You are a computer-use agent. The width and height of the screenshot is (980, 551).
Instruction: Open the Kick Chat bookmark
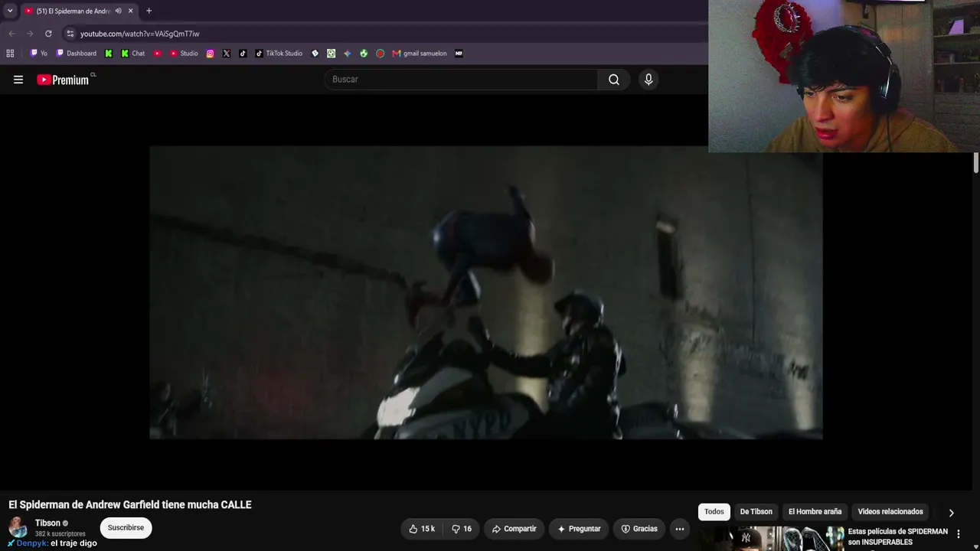(133, 54)
